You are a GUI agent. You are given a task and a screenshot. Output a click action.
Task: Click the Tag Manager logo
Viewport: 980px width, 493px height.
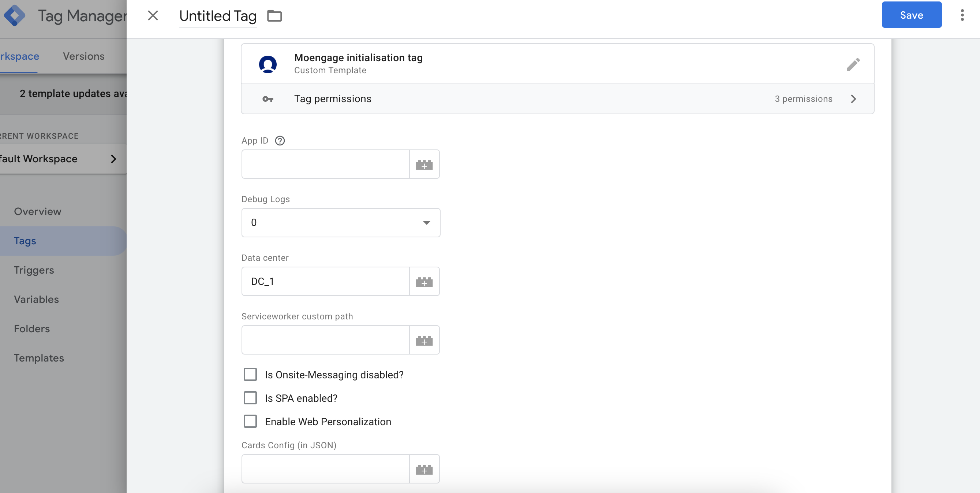point(15,15)
